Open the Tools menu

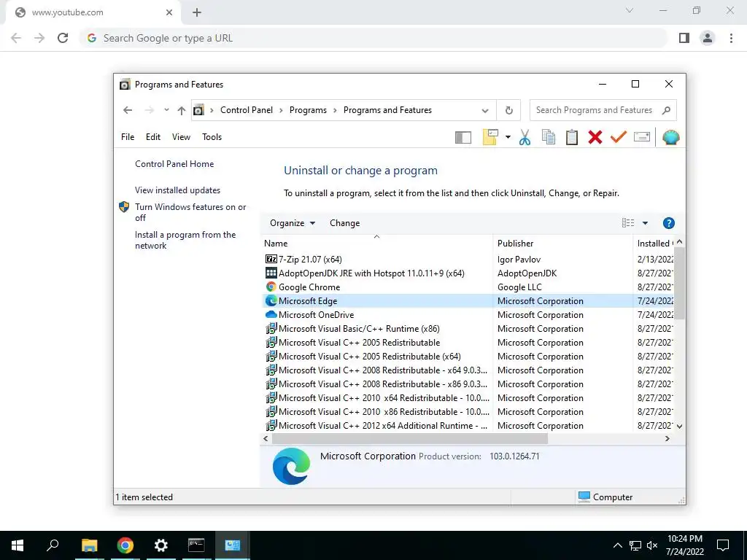[x=212, y=137]
